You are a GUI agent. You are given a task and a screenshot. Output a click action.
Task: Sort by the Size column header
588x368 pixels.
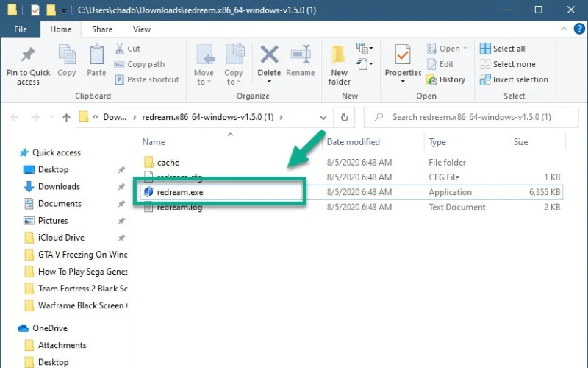point(520,142)
